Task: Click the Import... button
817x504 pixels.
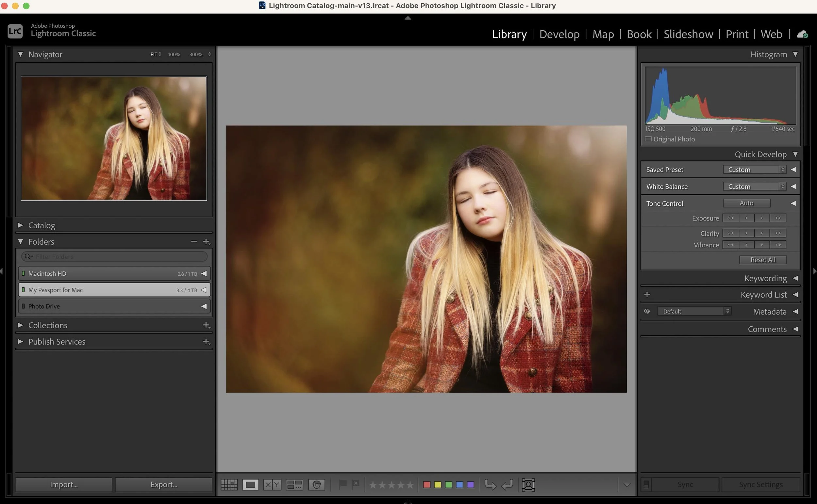Action: click(x=64, y=485)
